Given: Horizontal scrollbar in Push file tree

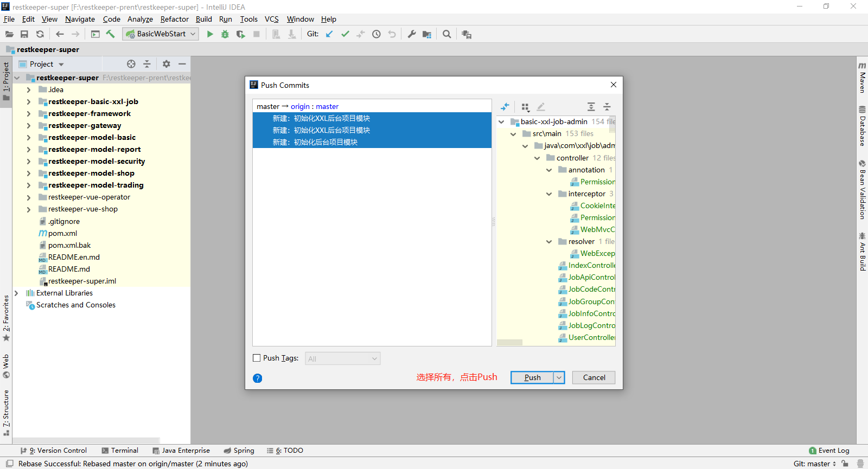Looking at the screenshot, I should (510, 343).
